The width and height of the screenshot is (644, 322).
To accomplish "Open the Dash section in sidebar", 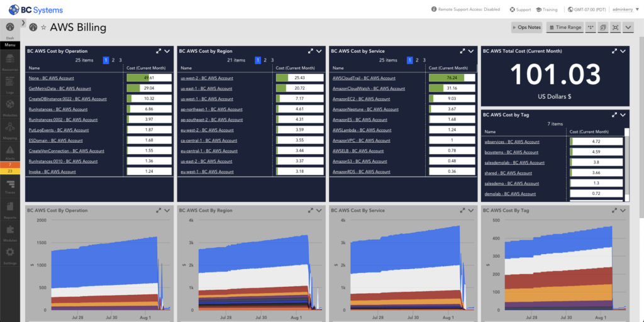I will point(10,30).
